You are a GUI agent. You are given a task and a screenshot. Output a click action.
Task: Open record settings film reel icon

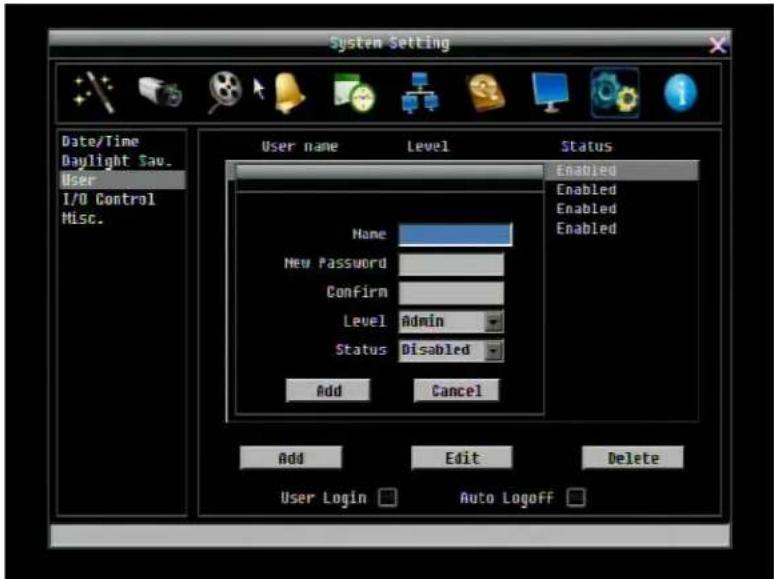click(x=225, y=92)
